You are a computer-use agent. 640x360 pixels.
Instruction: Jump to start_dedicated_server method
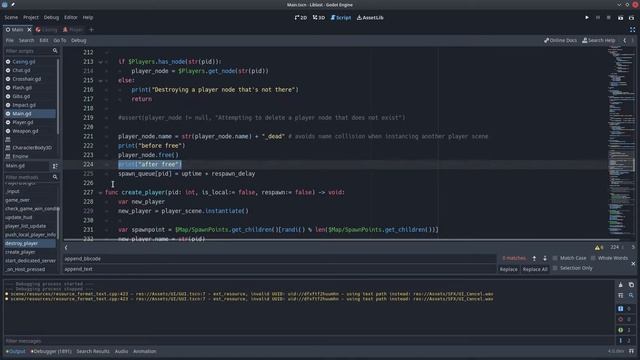coord(30,261)
